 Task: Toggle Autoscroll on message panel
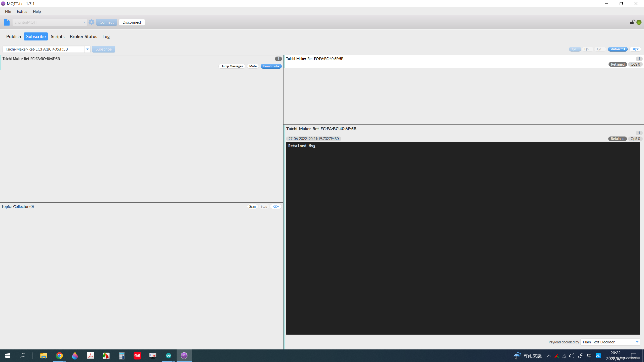[618, 49]
